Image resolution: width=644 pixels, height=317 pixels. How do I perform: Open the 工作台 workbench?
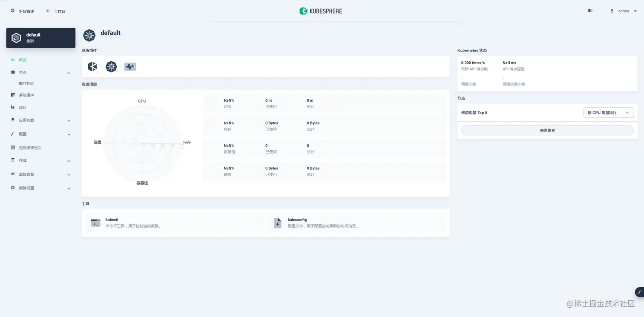pos(56,11)
